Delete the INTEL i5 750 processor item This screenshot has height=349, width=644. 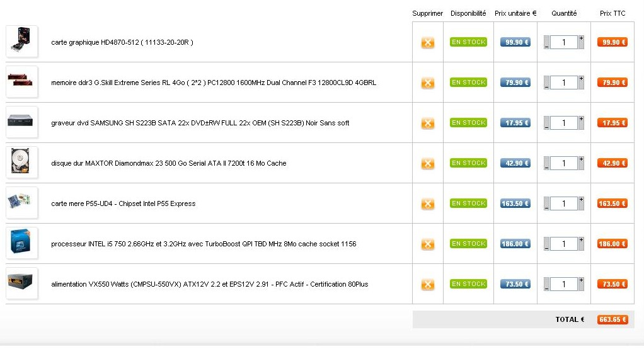click(428, 244)
